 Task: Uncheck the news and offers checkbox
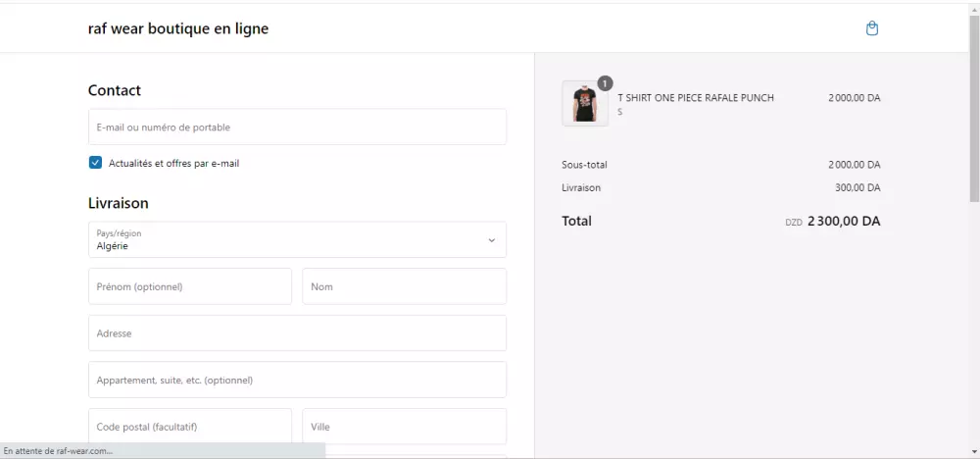point(95,163)
